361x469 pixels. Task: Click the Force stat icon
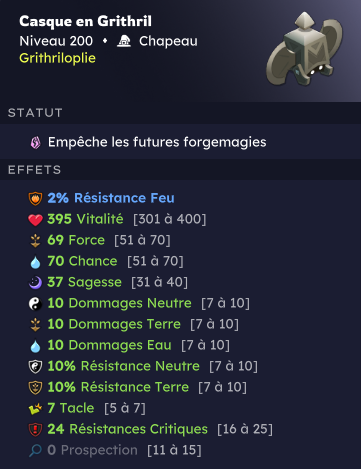click(x=35, y=241)
